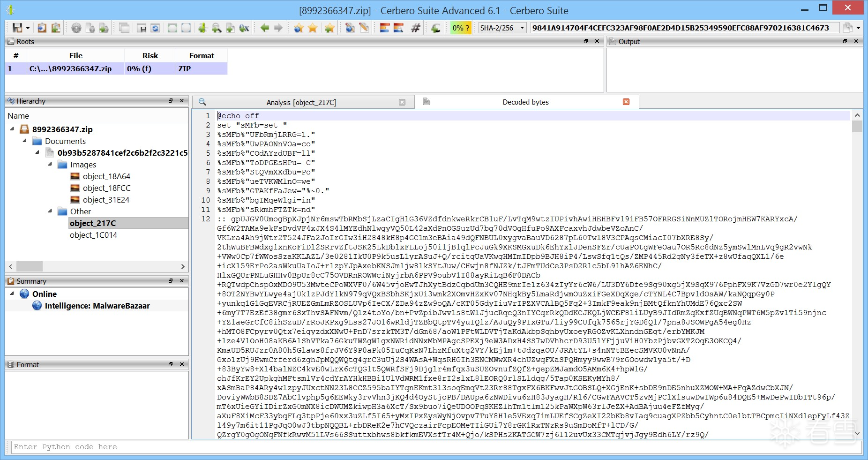
Task: Select object_31E24 in the hierarchy
Action: click(106, 200)
